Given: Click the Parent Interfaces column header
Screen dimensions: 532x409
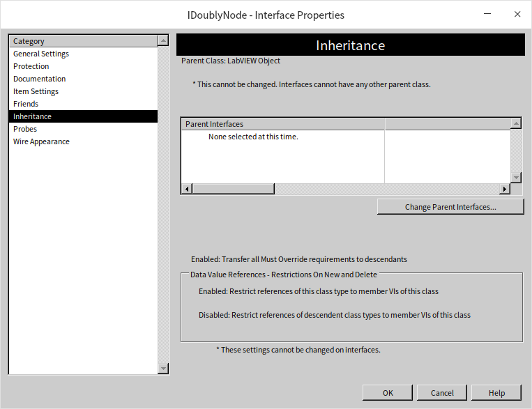Looking at the screenshot, I should 282,124.
